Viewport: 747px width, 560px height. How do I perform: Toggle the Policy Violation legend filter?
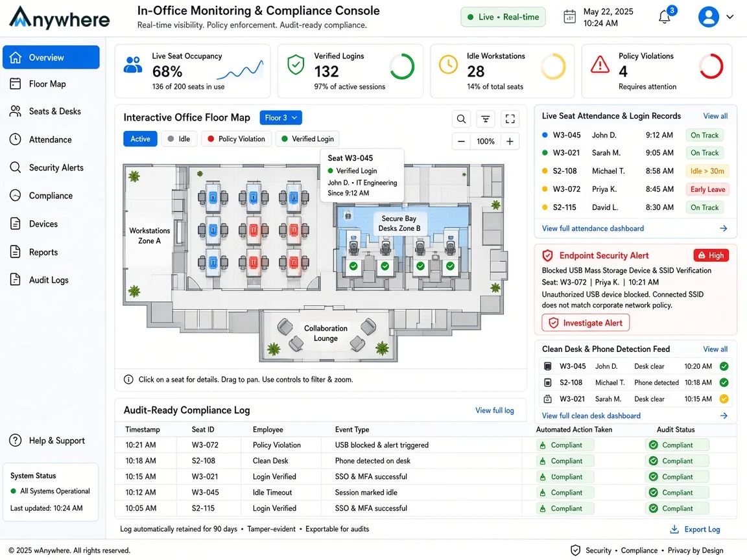(236, 139)
